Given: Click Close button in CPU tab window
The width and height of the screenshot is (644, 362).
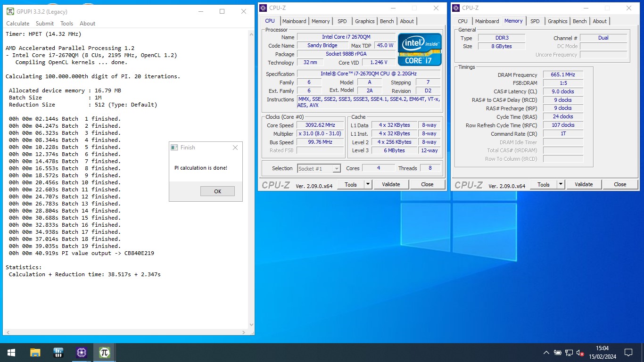Looking at the screenshot, I should point(427,184).
